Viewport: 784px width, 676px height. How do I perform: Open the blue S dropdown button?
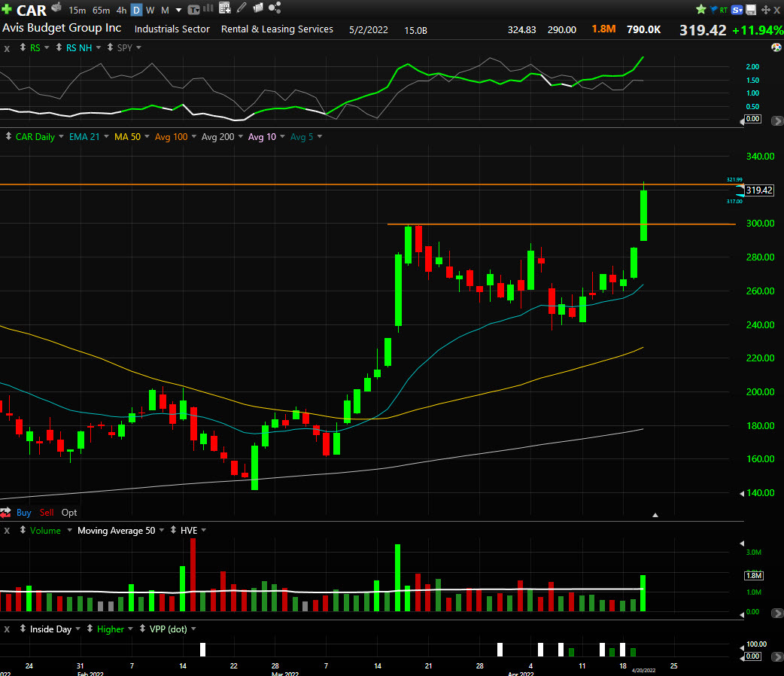737,10
